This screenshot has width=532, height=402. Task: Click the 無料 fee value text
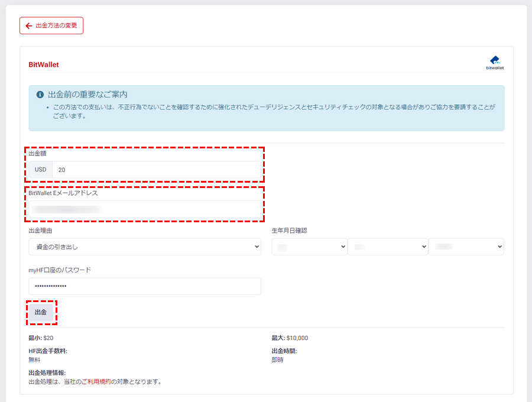tap(34, 359)
